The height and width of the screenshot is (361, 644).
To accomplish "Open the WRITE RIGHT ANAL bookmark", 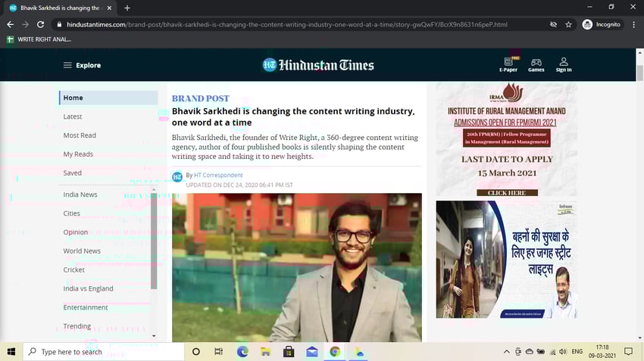I will pos(39,39).
